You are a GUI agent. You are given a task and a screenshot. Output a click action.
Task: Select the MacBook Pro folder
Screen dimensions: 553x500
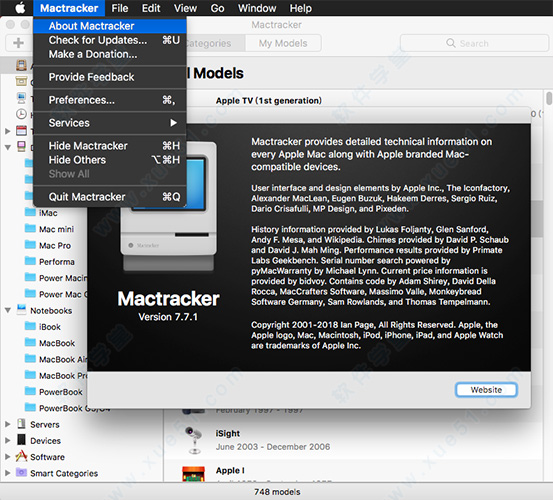(56, 375)
